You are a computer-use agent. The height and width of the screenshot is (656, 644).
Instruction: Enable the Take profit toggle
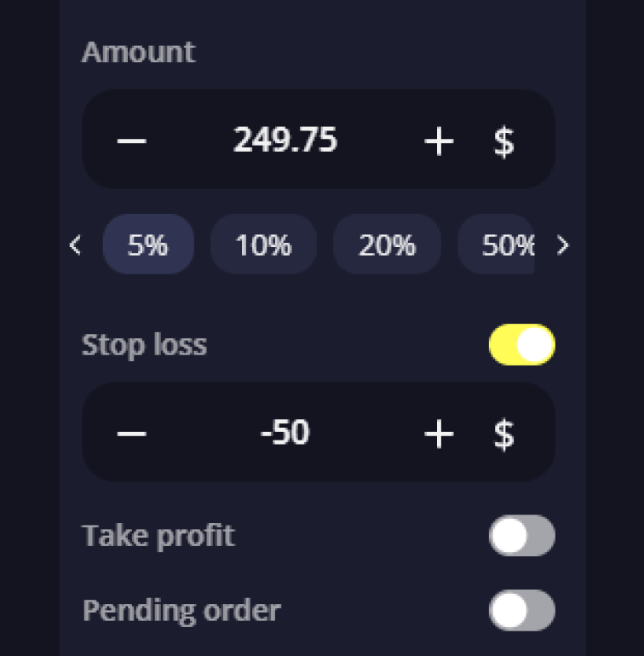(x=521, y=536)
